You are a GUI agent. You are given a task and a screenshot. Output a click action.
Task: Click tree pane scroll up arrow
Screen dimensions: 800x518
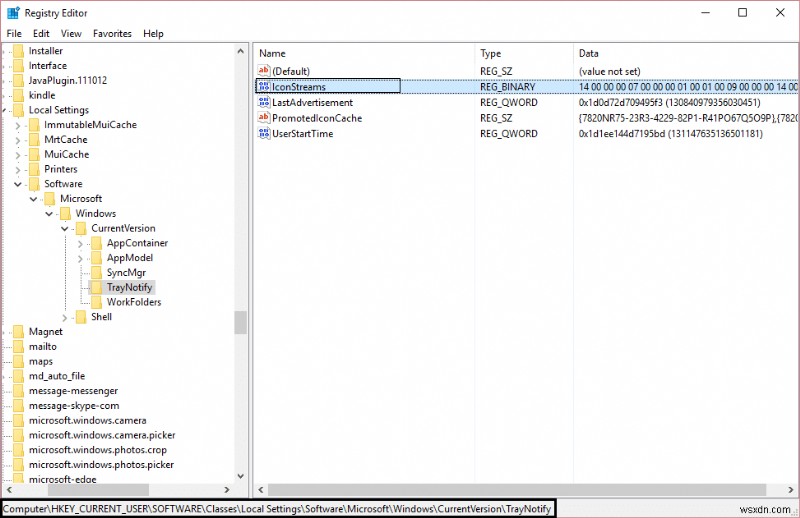click(x=240, y=51)
